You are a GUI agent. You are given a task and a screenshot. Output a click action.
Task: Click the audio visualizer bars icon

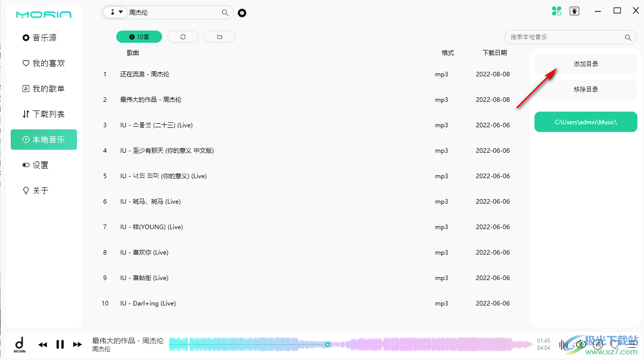click(x=562, y=344)
